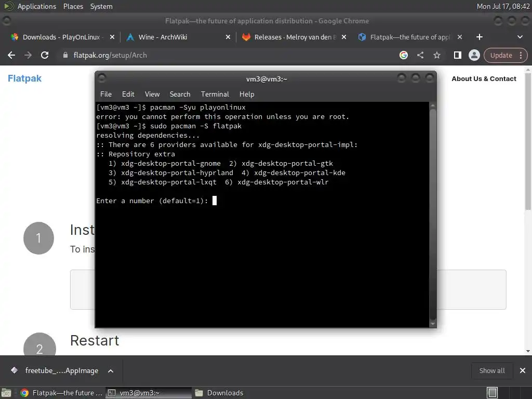Open Chrome three-dot menu
Viewport: 532px width, 399px height.
(x=521, y=55)
